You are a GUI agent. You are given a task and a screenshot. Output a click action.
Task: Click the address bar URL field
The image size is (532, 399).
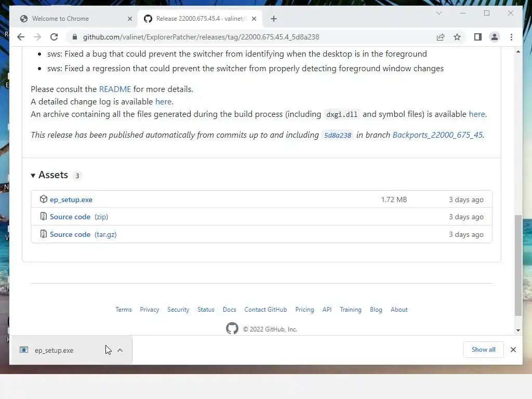tap(251, 37)
